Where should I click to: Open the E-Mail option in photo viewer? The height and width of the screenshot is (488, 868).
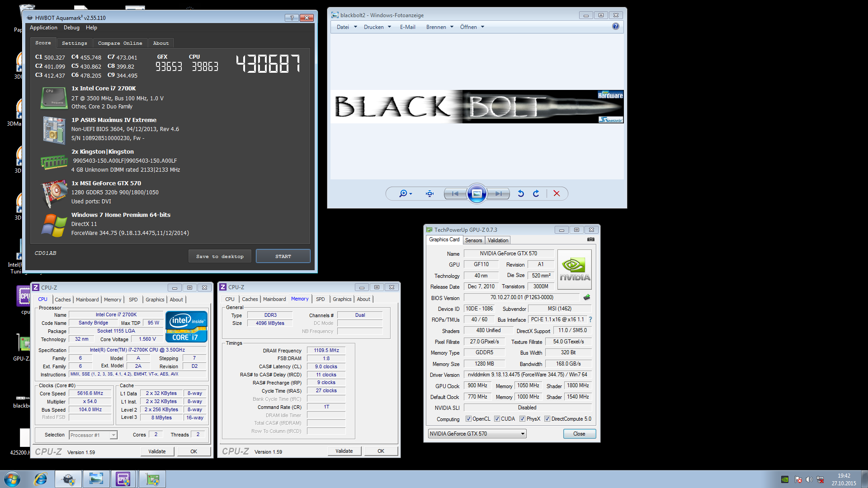tap(407, 27)
